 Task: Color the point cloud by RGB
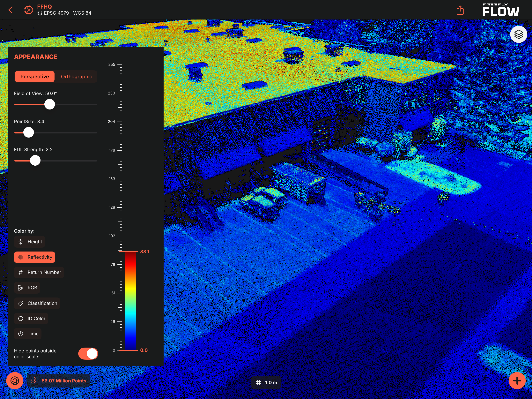pos(27,288)
